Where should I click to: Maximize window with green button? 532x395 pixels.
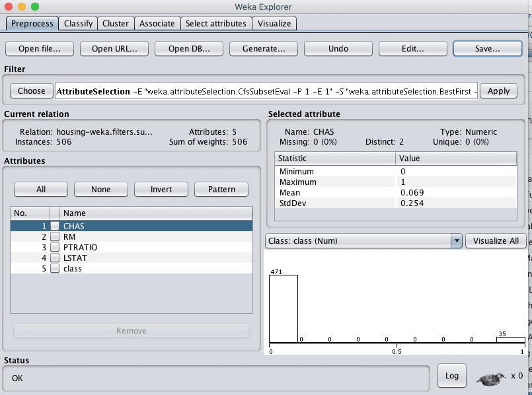pos(35,7)
